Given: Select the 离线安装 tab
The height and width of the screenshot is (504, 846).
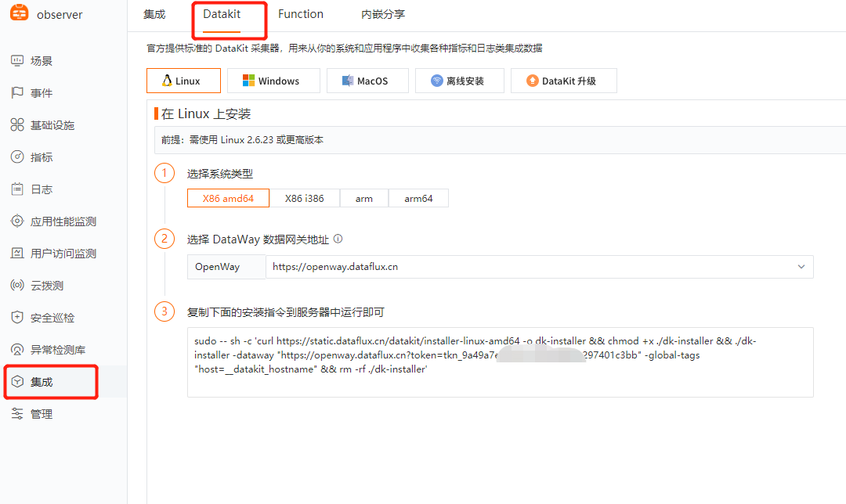Looking at the screenshot, I should (x=460, y=81).
